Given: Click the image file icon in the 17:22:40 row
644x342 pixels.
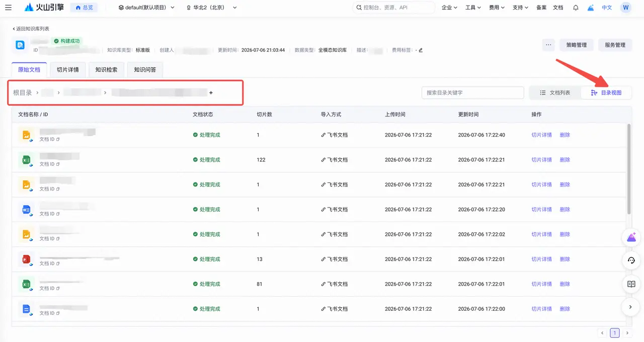Looking at the screenshot, I should pos(26,135).
